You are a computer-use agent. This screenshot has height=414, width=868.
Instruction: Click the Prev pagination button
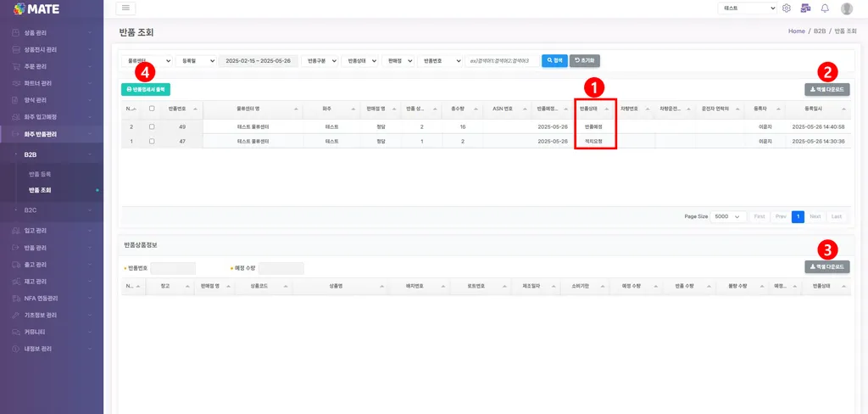click(781, 216)
